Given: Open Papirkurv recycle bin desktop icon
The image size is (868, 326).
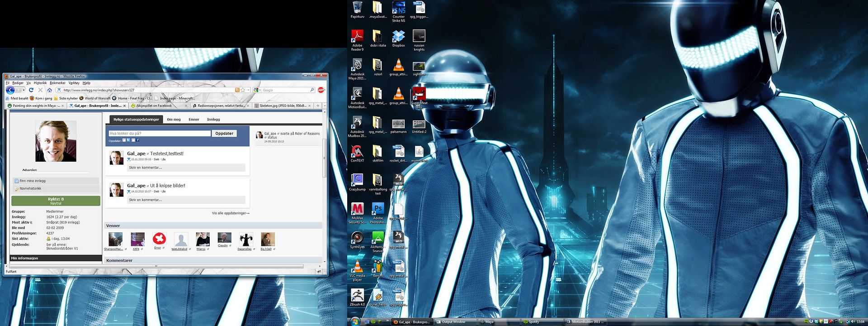Looking at the screenshot, I should click(x=357, y=10).
